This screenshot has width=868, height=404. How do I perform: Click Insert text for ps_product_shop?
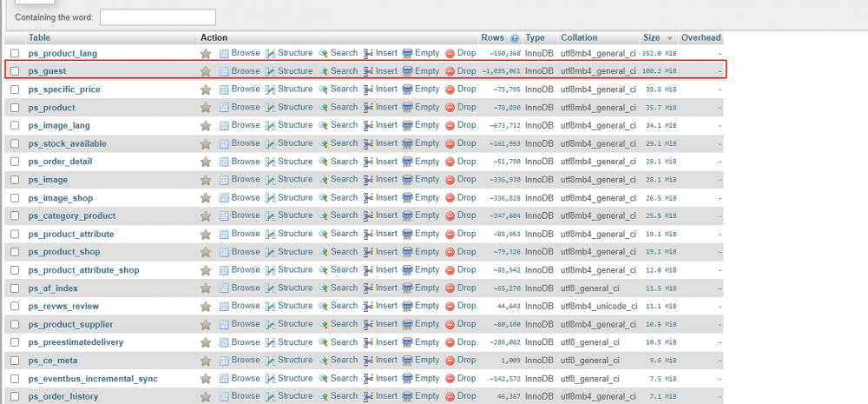[x=386, y=252]
